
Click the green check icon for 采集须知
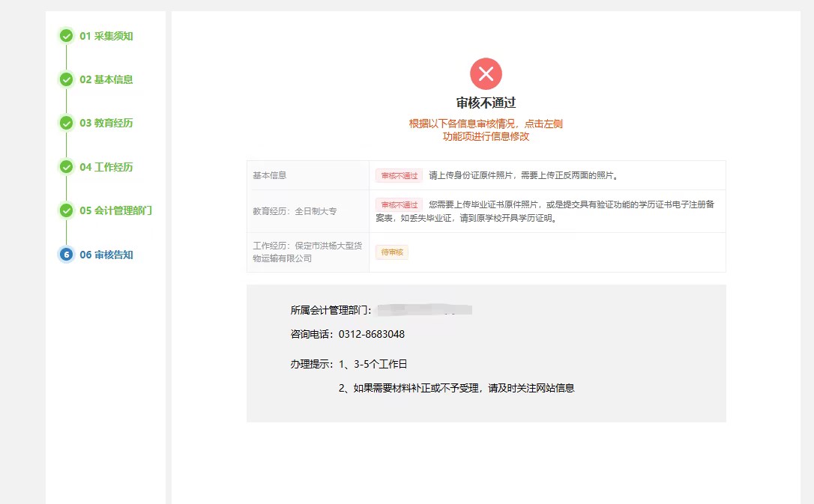pos(66,36)
